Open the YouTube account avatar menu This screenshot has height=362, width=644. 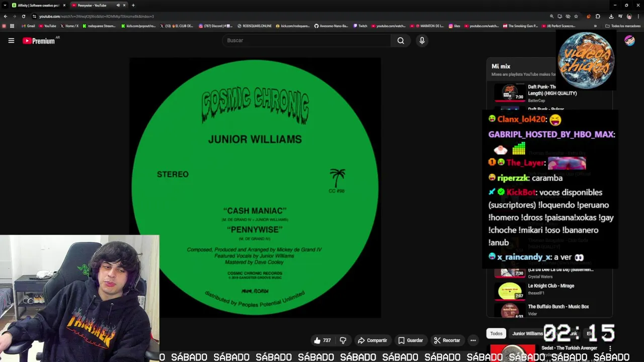pyautogui.click(x=629, y=41)
